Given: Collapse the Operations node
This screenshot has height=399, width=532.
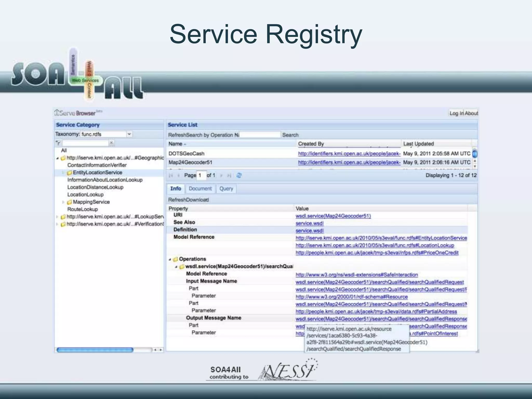Looking at the screenshot, I should 170,259.
